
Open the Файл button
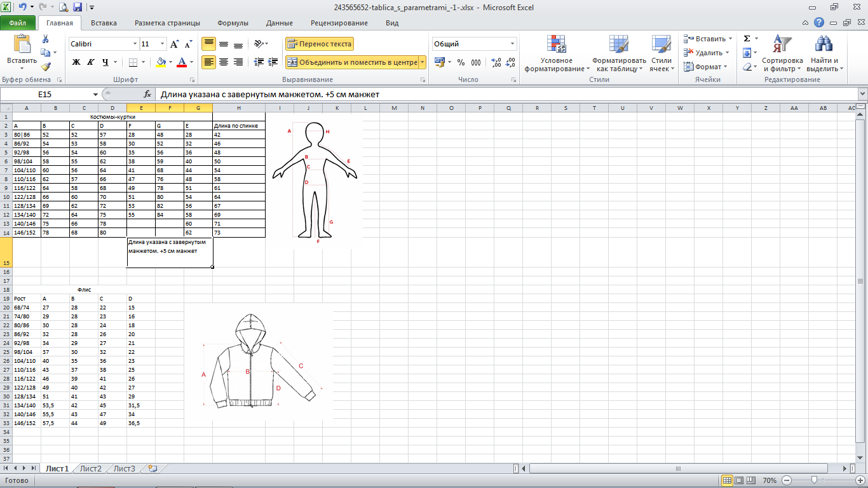[x=18, y=23]
